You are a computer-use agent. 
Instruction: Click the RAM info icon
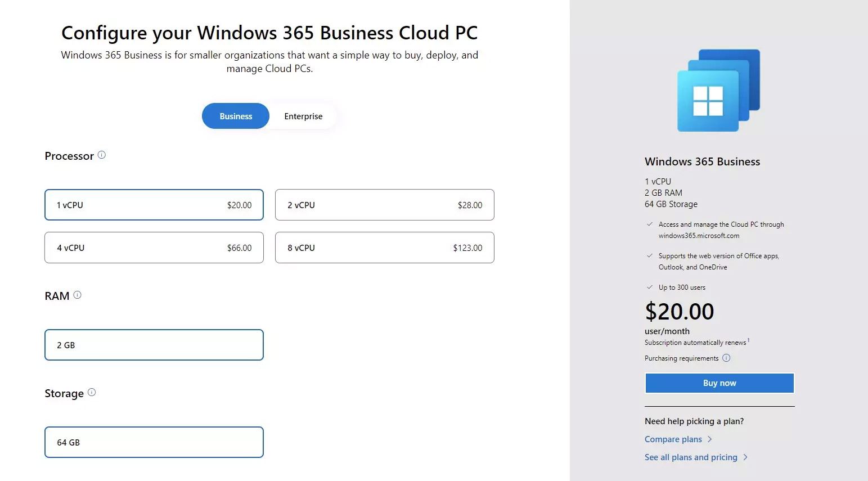tap(78, 295)
